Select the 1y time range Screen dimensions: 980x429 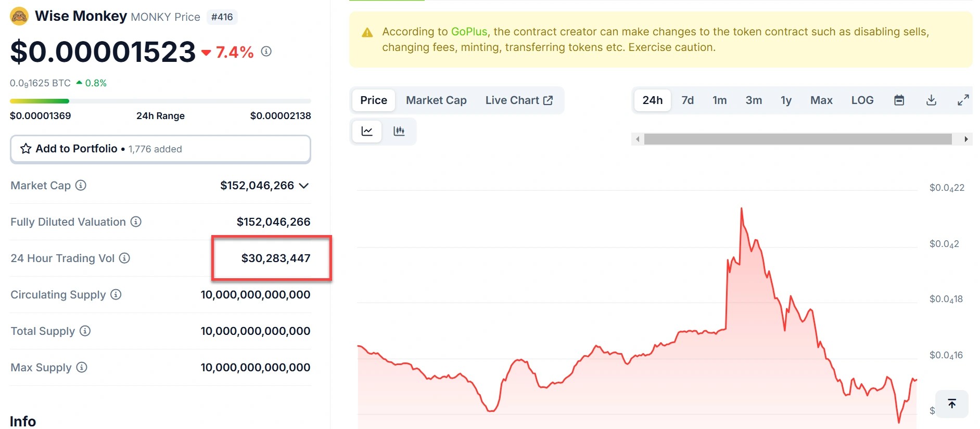pos(785,100)
